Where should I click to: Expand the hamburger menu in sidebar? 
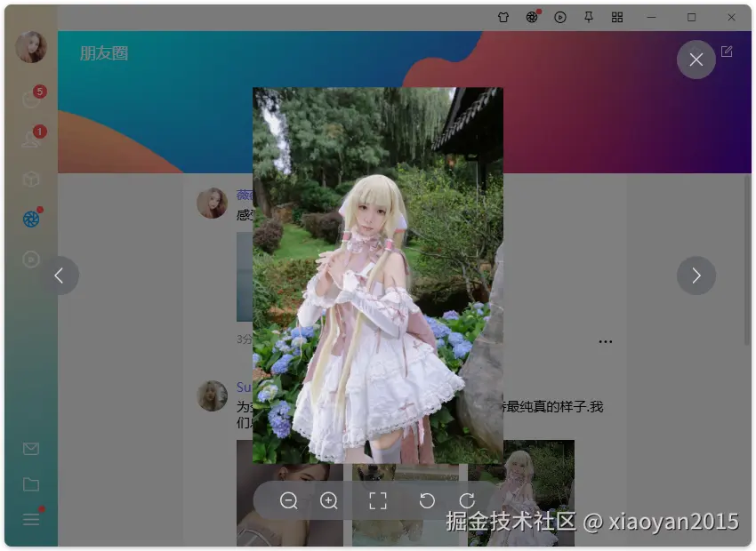(x=31, y=518)
